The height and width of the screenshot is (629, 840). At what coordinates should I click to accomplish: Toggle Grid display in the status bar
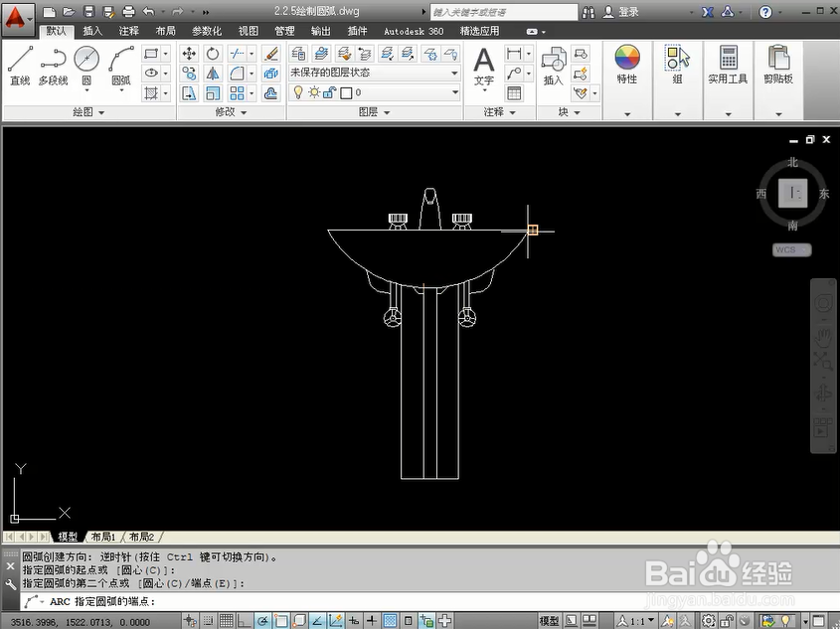(x=226, y=621)
